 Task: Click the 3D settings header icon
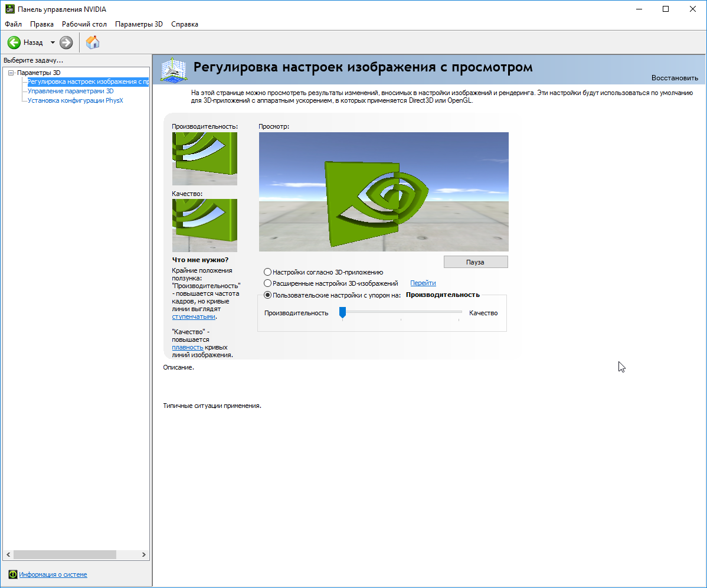tap(174, 70)
